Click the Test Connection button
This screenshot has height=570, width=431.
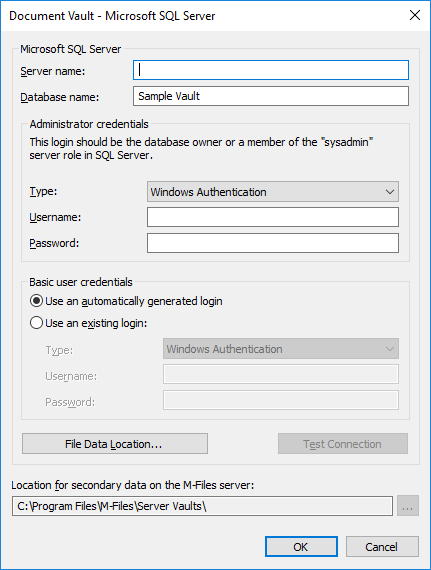pyautogui.click(x=343, y=443)
